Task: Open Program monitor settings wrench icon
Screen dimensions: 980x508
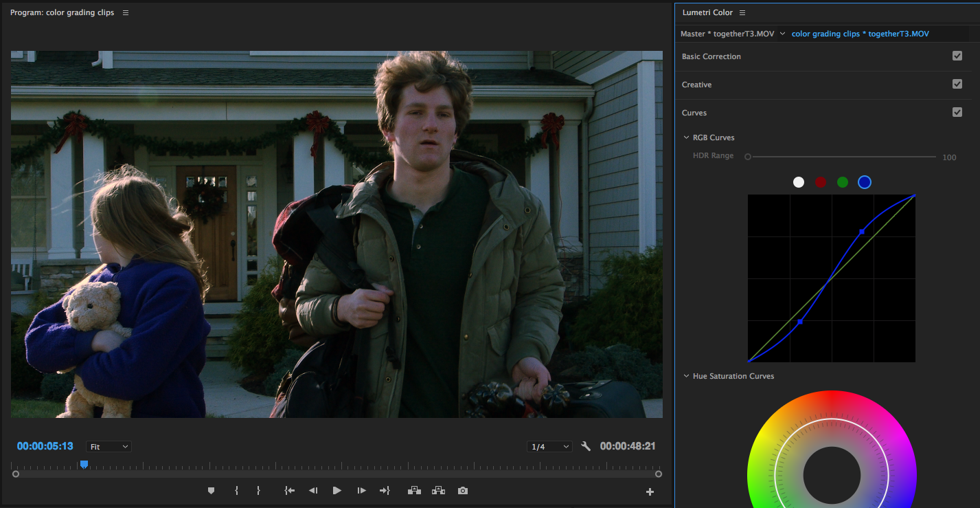Action: 586,445
